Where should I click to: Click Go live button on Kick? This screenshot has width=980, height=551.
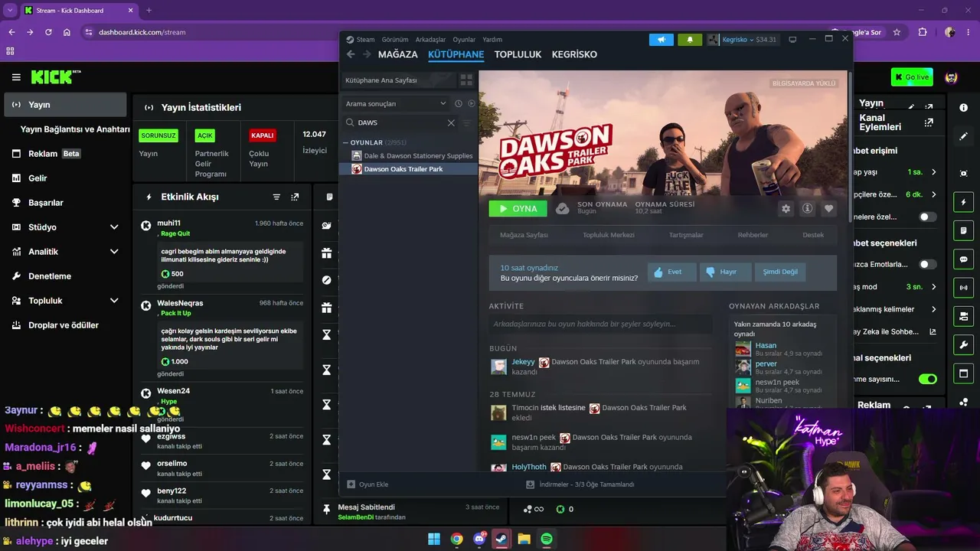(x=912, y=77)
